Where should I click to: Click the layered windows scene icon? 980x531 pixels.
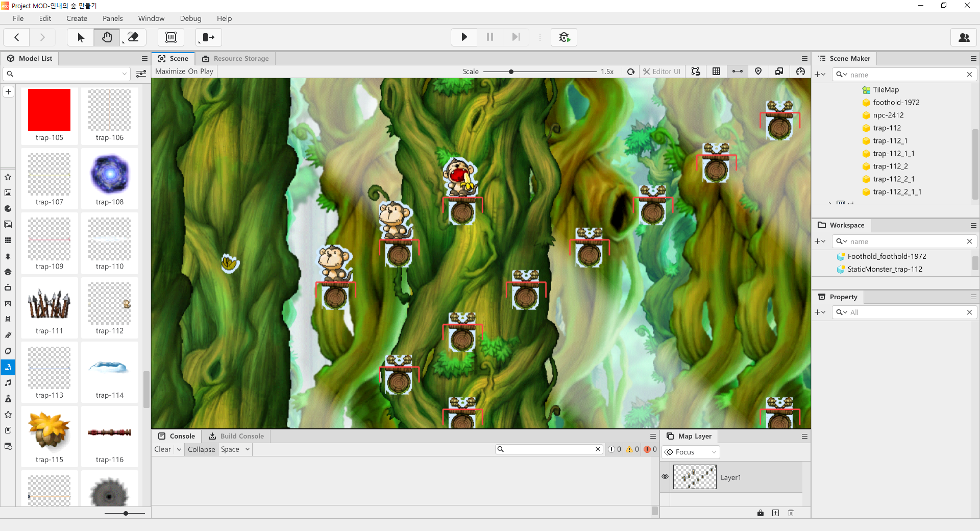[779, 71]
